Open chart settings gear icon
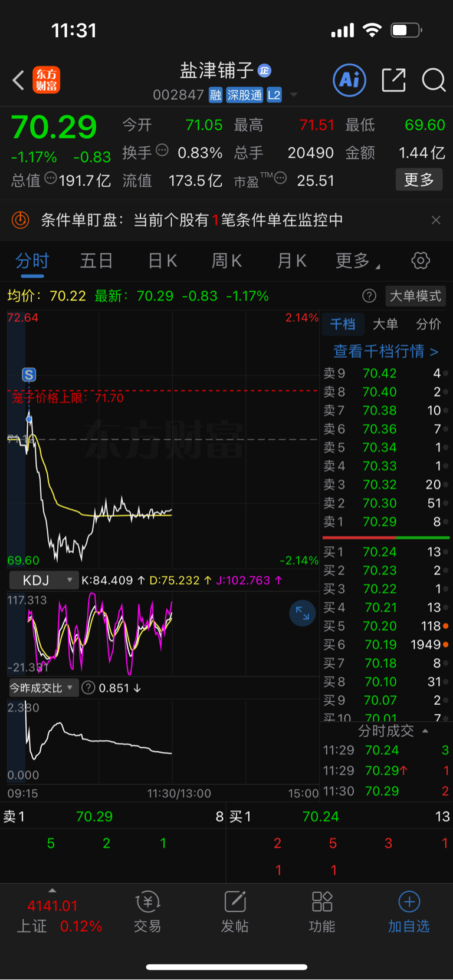Viewport: 453px width, 980px height. [x=421, y=260]
